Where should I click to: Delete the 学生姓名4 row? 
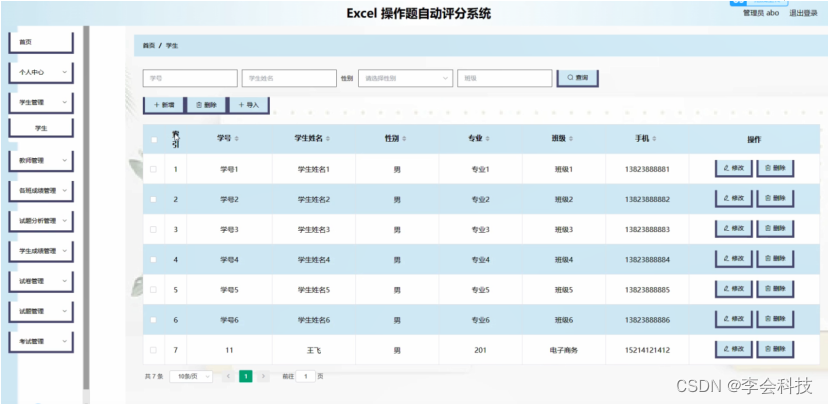tap(775, 259)
